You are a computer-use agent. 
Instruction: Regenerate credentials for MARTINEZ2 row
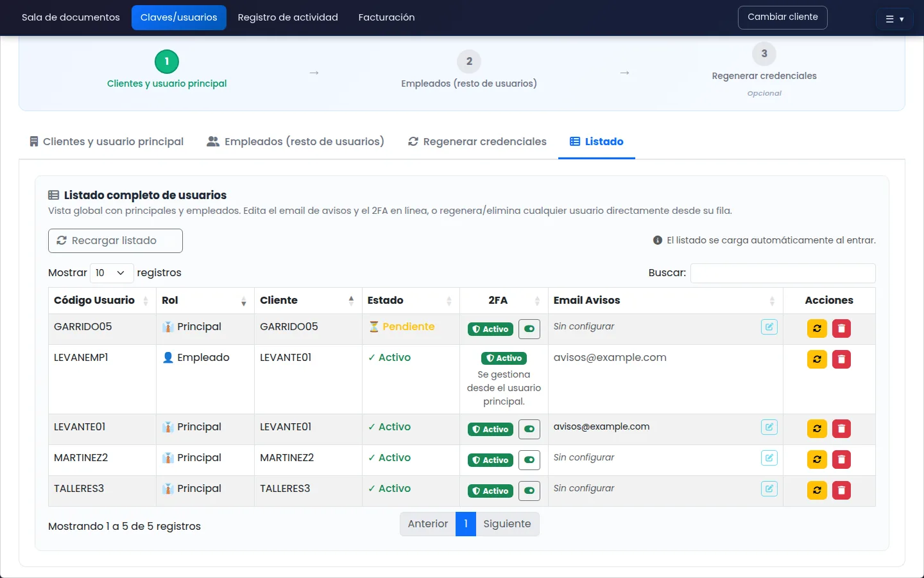pyautogui.click(x=817, y=459)
